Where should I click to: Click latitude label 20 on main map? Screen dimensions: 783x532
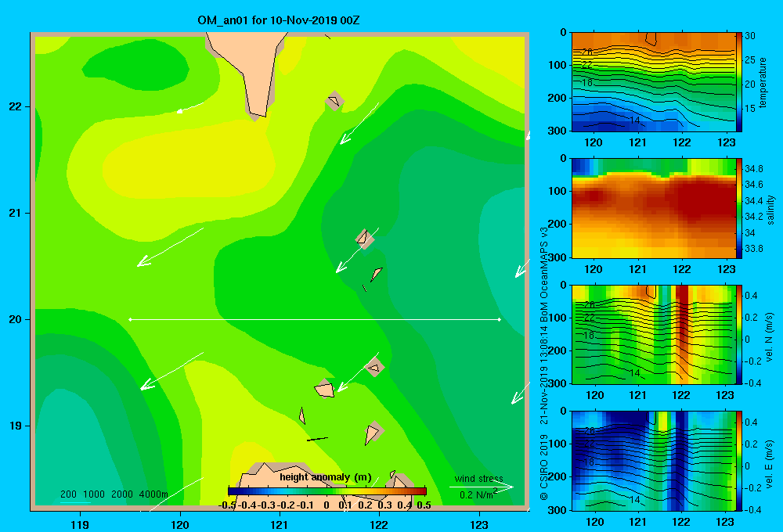[x=15, y=319]
